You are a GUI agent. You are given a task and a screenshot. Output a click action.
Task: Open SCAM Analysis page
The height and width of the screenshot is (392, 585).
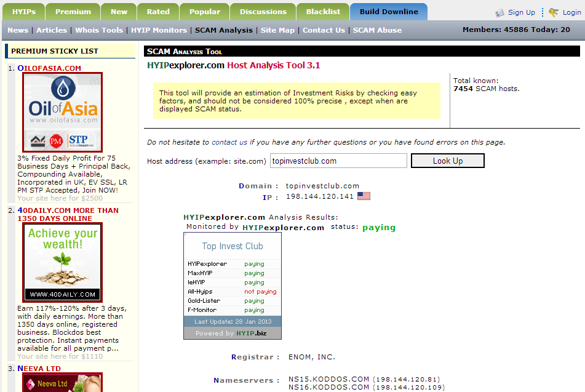pyautogui.click(x=224, y=30)
